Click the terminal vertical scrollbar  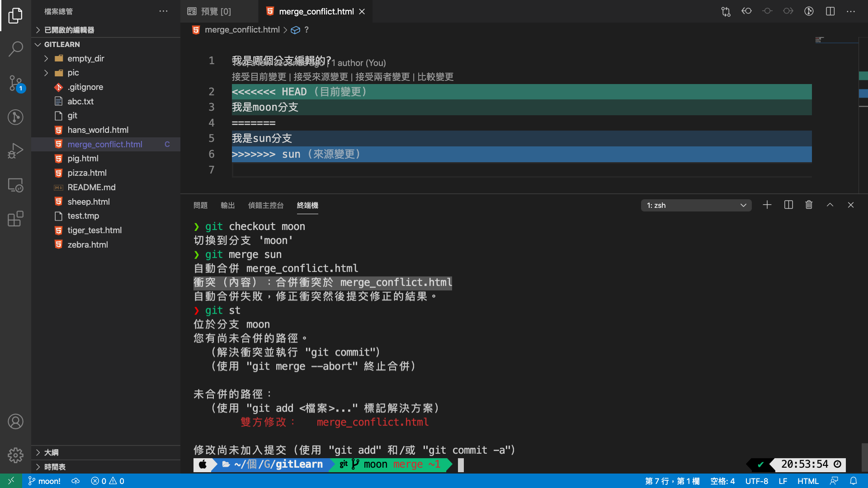pos(864,457)
